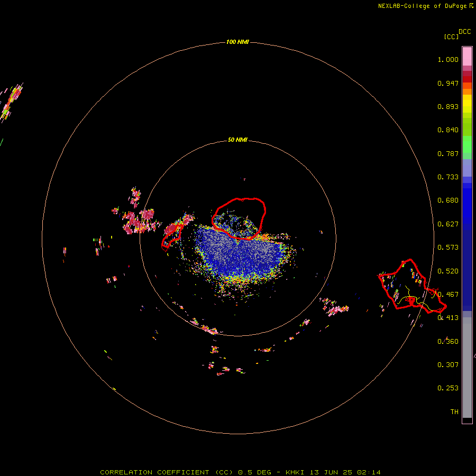Click the 100 NMI range ring label

coord(237,42)
